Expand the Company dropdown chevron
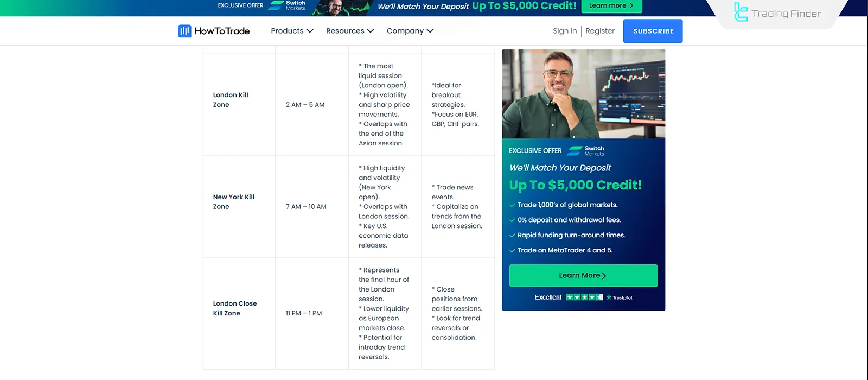This screenshot has width=868, height=380. 430,31
